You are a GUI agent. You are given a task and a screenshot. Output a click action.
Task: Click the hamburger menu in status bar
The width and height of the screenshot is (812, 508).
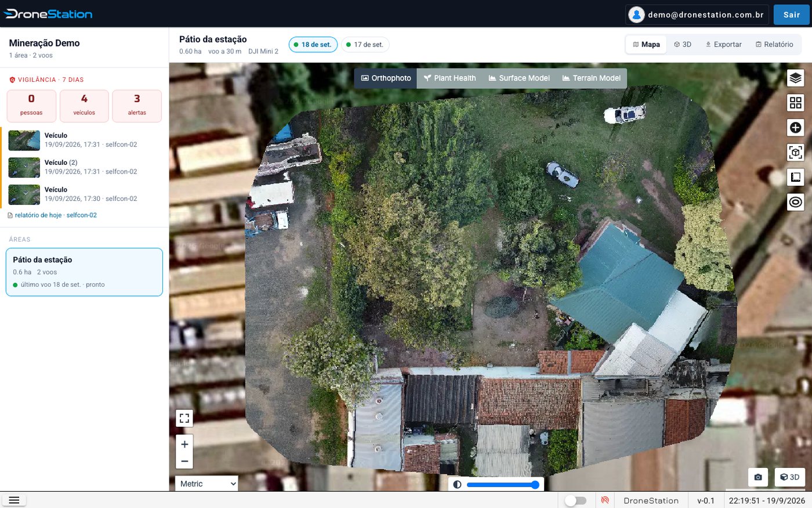tap(14, 500)
